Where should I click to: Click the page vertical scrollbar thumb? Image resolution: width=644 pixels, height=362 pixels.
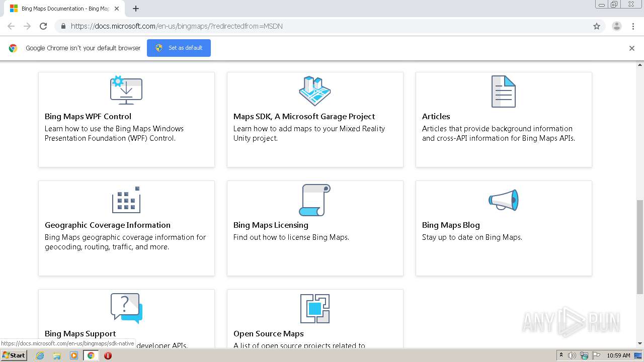[640, 246]
